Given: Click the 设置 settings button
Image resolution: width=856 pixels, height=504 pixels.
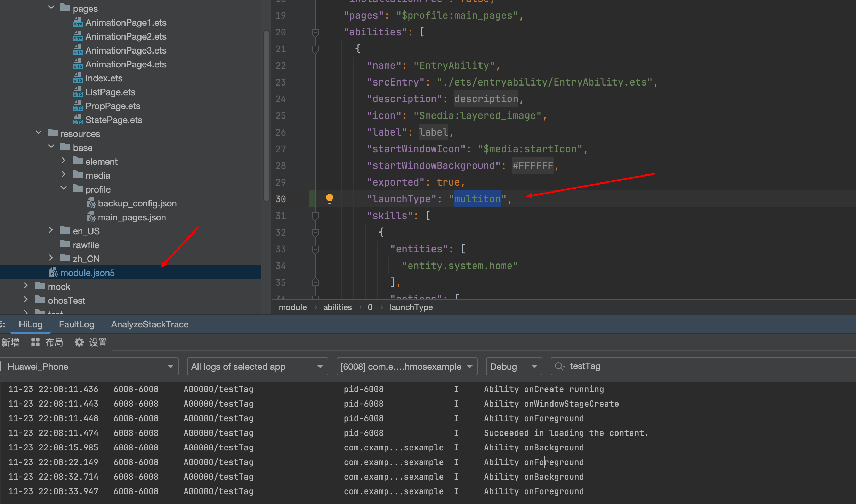Looking at the screenshot, I should (91, 342).
